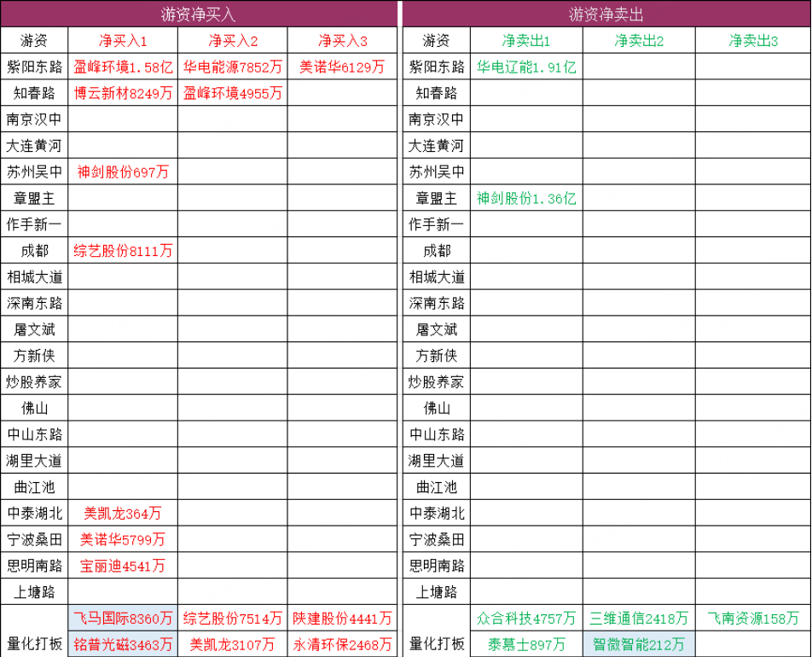Select the highlighted 智微智能212万 cell
Screen dimensions: 812x657
(x=639, y=644)
